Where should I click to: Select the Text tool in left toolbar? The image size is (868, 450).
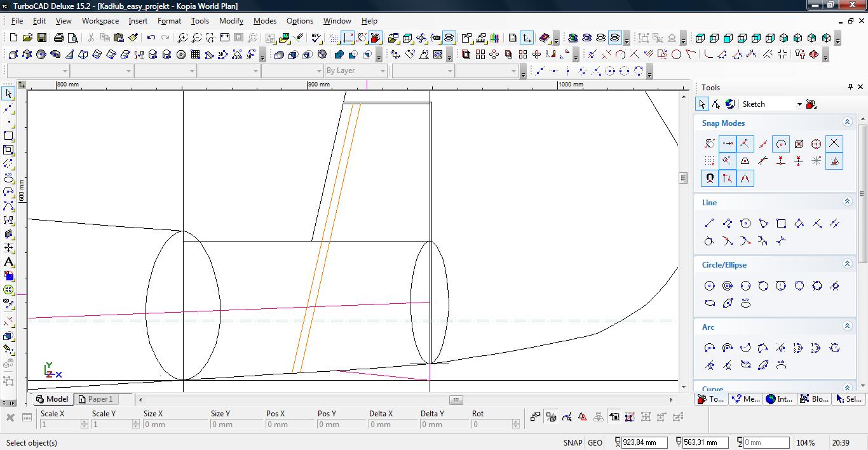coord(8,262)
